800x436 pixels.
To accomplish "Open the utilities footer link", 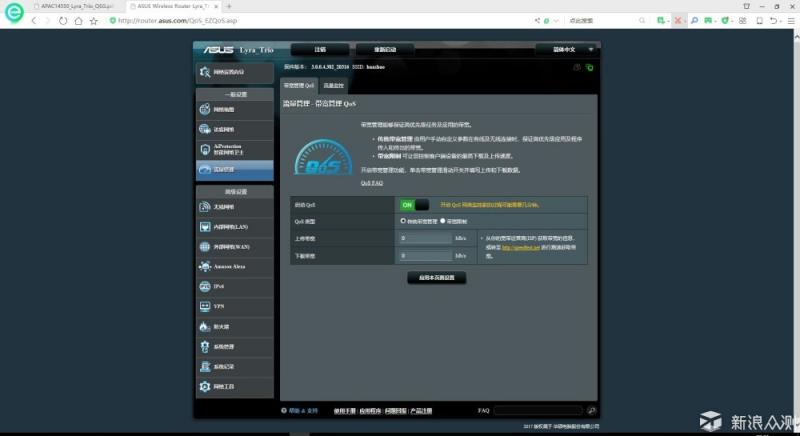I will pyautogui.click(x=370, y=411).
